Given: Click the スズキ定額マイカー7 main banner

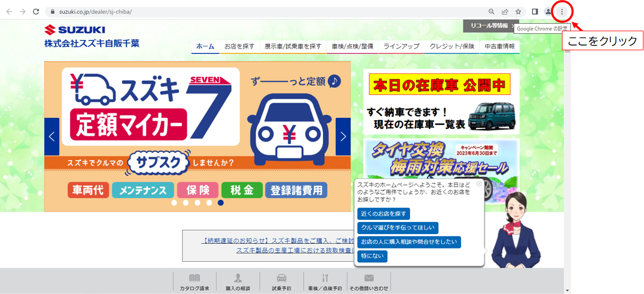Looking at the screenshot, I should [197, 136].
